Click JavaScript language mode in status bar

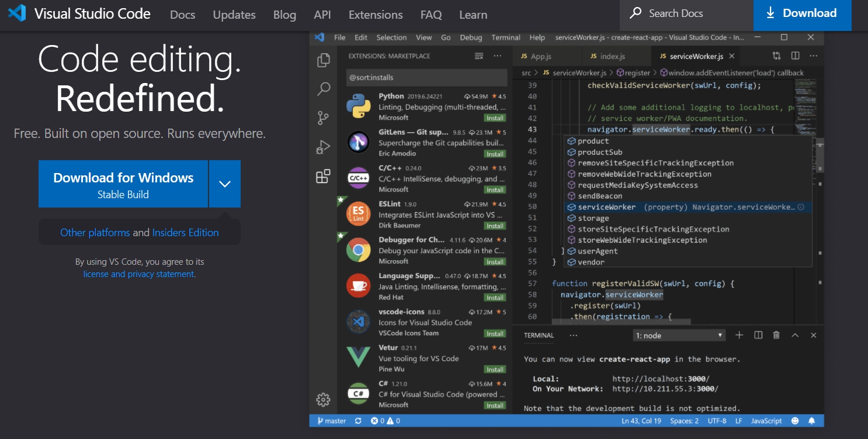(x=766, y=421)
